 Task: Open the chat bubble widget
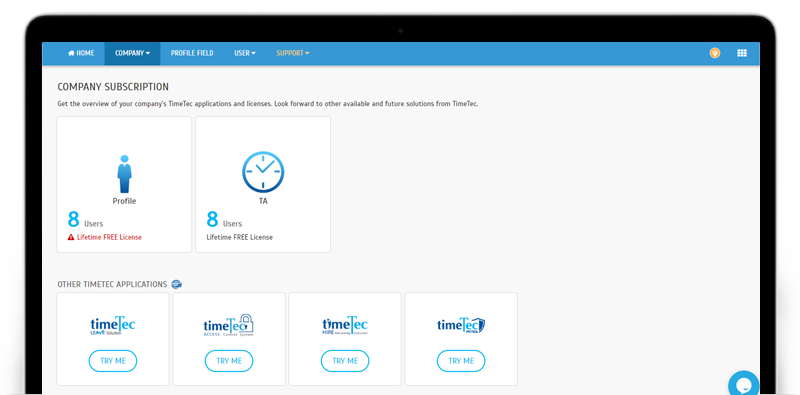point(744,384)
